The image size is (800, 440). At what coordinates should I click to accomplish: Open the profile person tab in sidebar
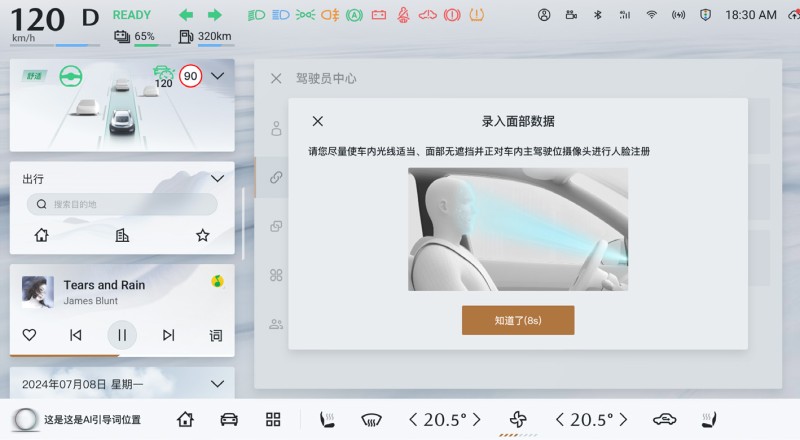(276, 129)
